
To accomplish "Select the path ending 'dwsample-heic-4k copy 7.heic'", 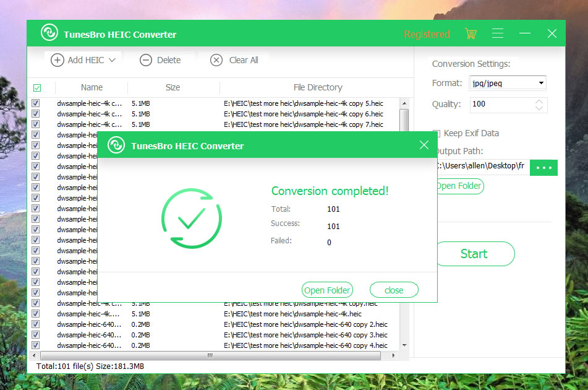I will tap(304, 124).
